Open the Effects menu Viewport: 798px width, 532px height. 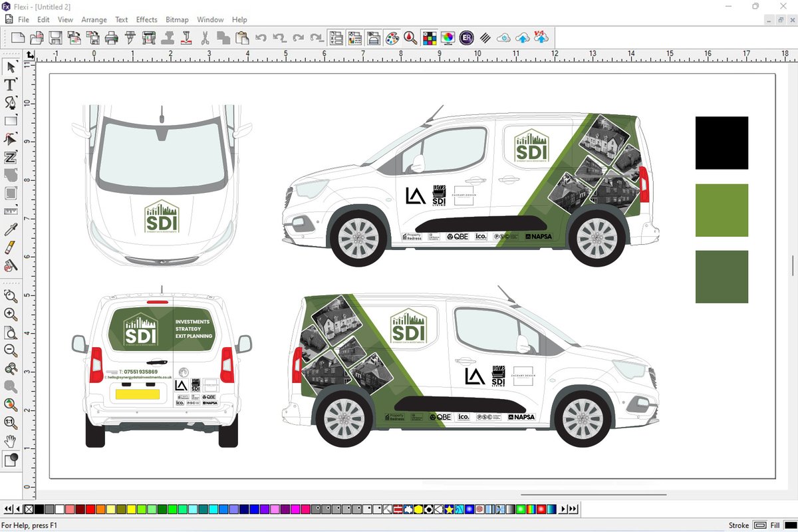[x=147, y=20]
